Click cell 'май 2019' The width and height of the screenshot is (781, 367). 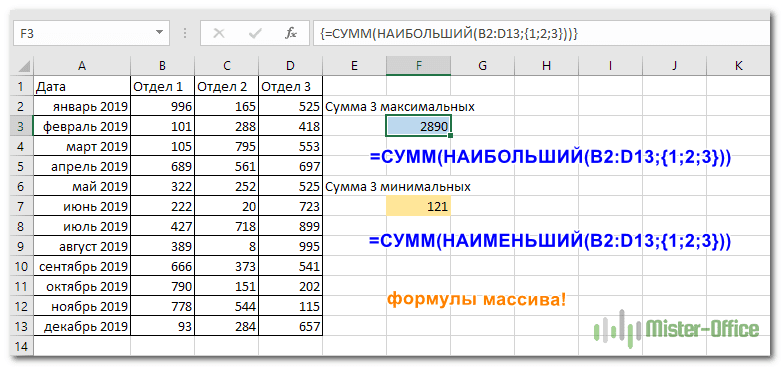click(x=82, y=186)
